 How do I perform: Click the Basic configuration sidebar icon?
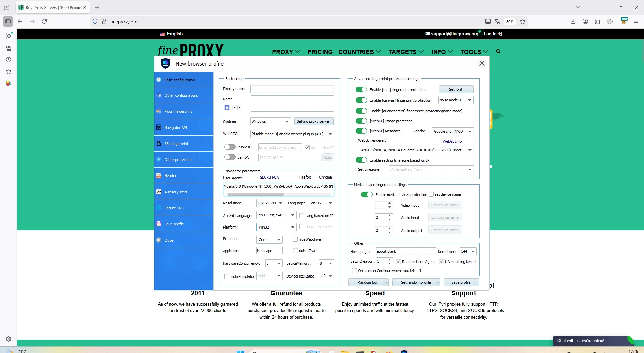(x=159, y=80)
